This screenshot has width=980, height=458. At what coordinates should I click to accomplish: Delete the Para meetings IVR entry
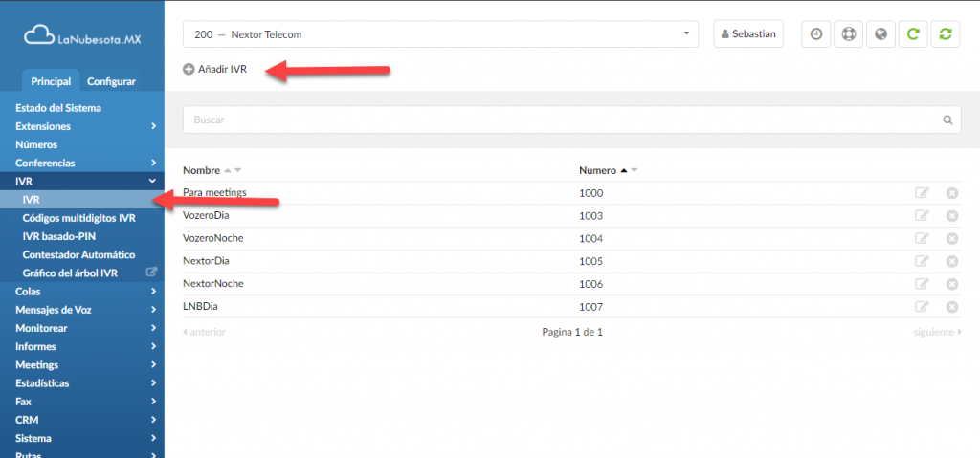[952, 193]
